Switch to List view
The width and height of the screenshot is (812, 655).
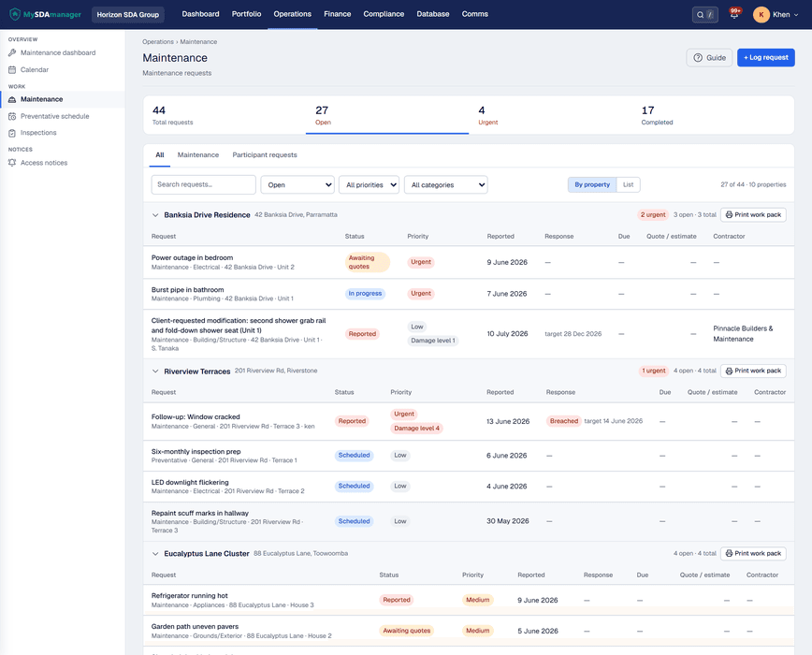628,184
